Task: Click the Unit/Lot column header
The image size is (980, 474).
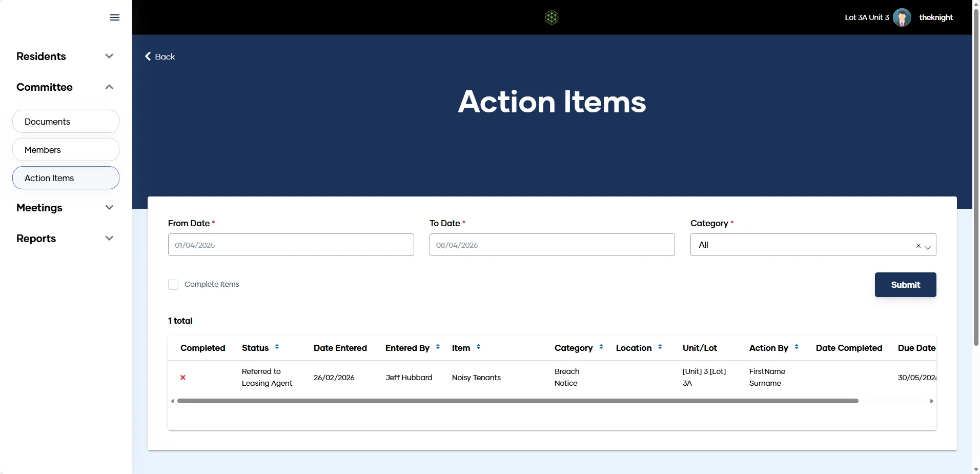Action: pyautogui.click(x=700, y=348)
